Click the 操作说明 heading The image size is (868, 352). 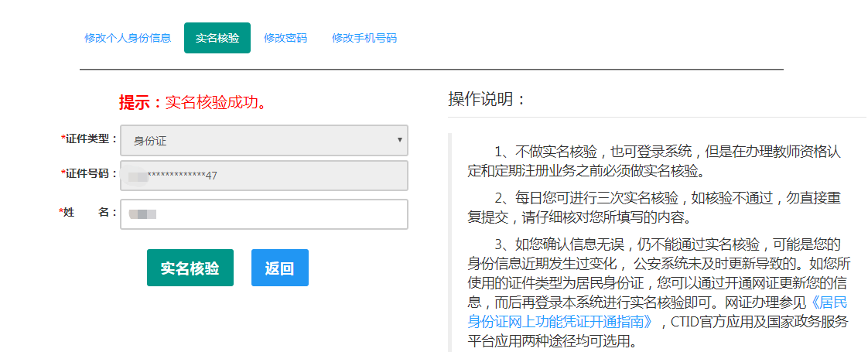487,99
